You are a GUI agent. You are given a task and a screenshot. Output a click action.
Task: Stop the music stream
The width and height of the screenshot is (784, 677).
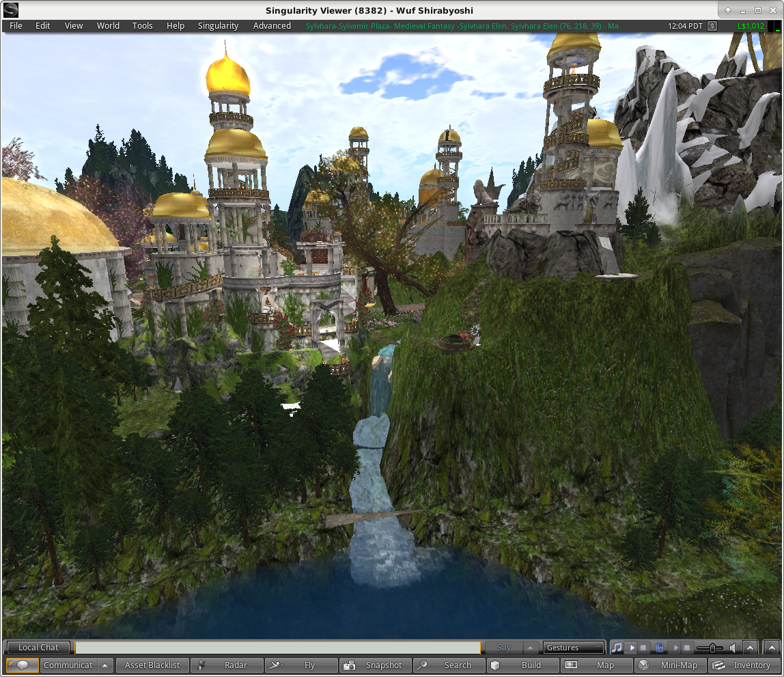coord(643,648)
